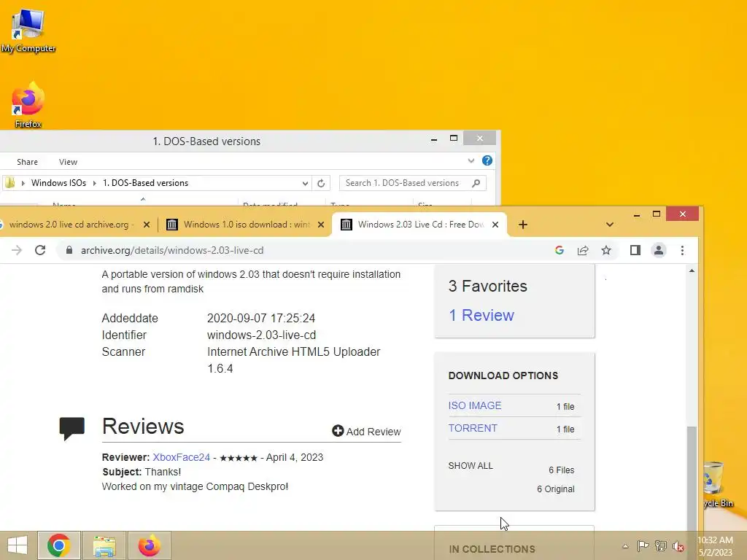The height and width of the screenshot is (560, 747).
Task: Click the TORRENT download link
Action: (x=473, y=428)
